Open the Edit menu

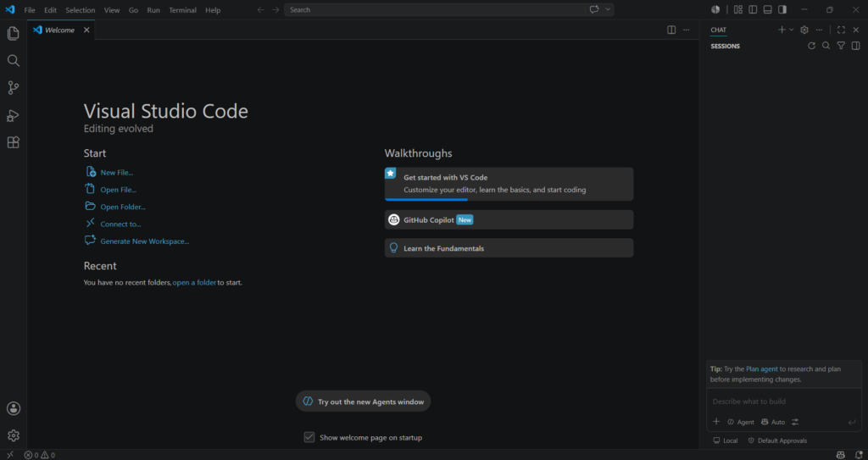tap(50, 10)
